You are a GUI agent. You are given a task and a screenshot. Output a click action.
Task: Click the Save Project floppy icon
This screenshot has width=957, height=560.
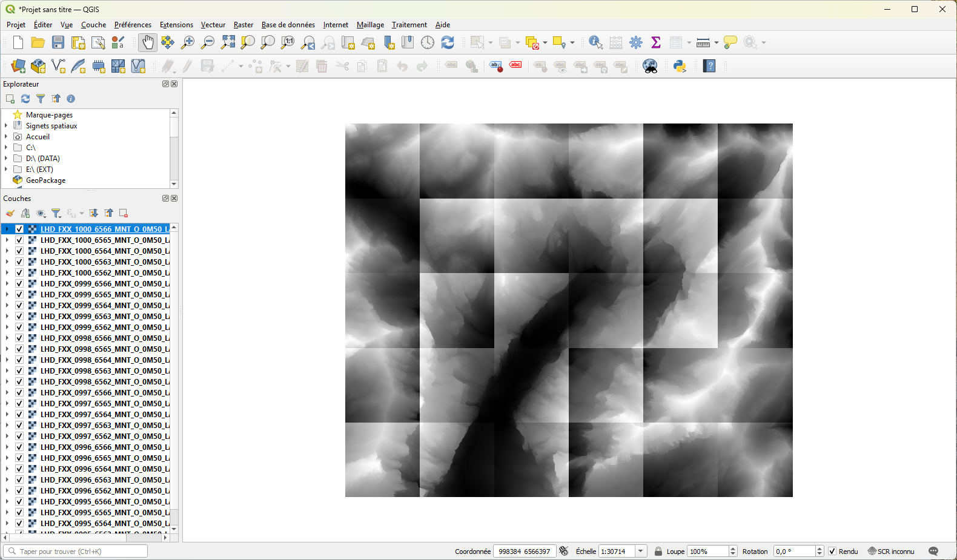coord(58,42)
